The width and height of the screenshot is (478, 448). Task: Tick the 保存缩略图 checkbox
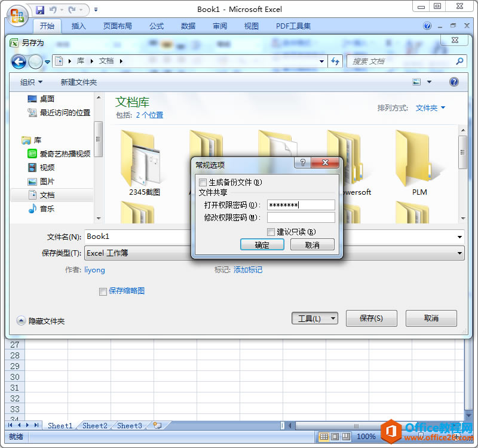(x=103, y=291)
